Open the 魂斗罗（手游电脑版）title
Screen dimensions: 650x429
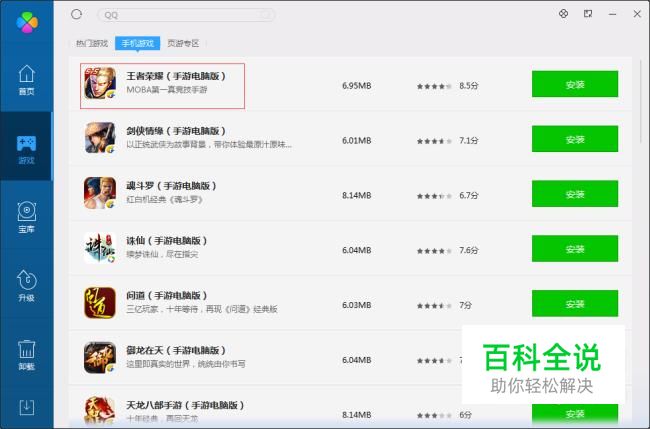tap(172, 185)
